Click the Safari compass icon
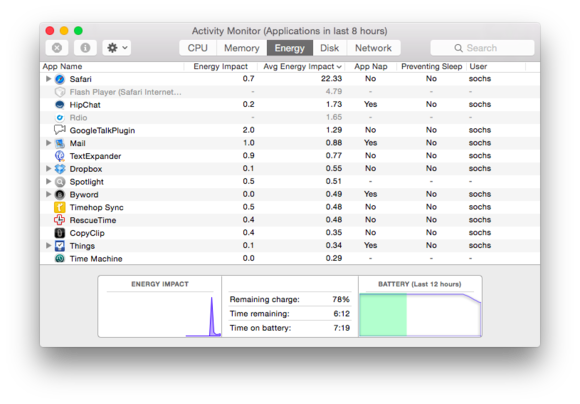Viewport: 580px width, 404px height. pyautogui.click(x=60, y=79)
